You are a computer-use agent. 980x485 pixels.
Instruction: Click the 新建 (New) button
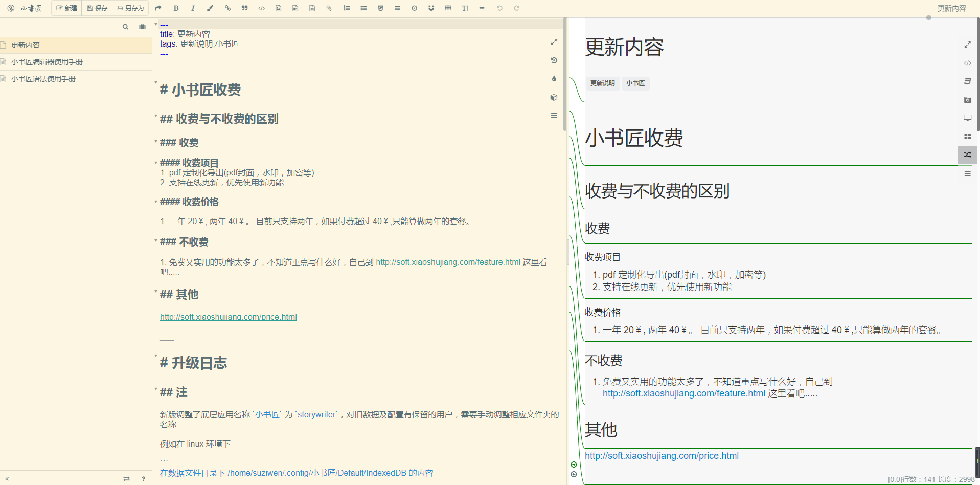(66, 8)
